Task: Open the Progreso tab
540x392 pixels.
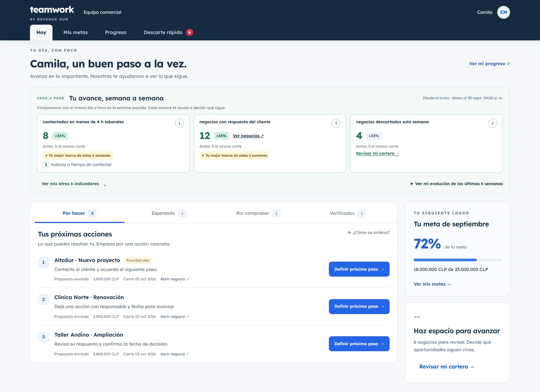Action: pos(115,32)
